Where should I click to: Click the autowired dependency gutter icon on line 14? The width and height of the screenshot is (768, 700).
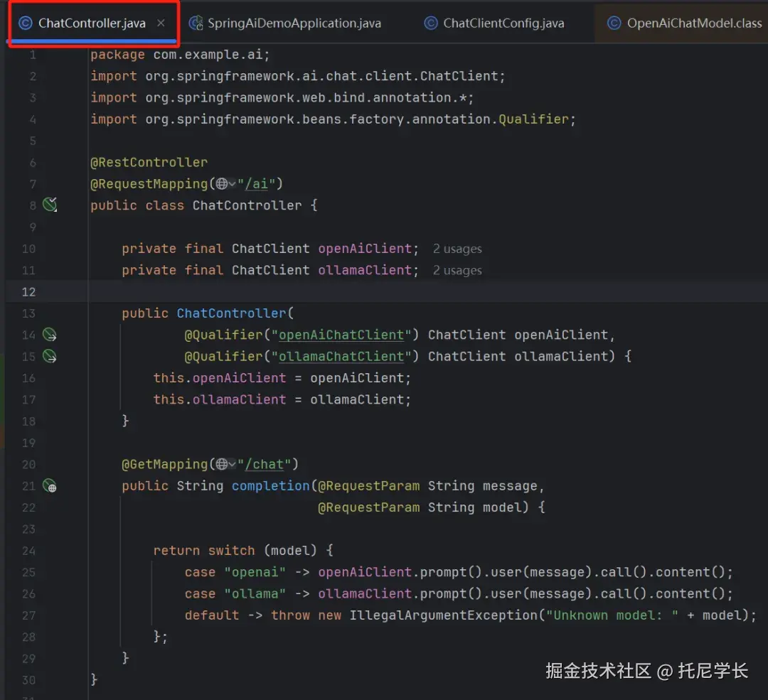(x=50, y=335)
